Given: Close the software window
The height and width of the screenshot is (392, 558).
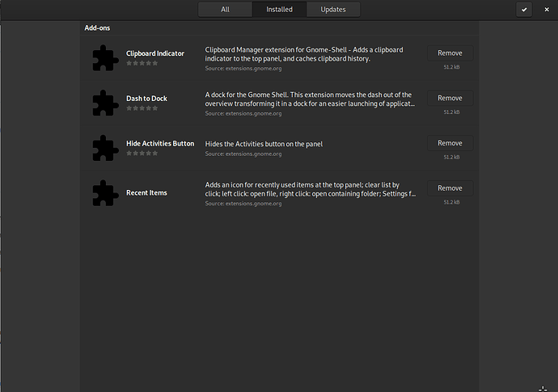Looking at the screenshot, I should (547, 10).
